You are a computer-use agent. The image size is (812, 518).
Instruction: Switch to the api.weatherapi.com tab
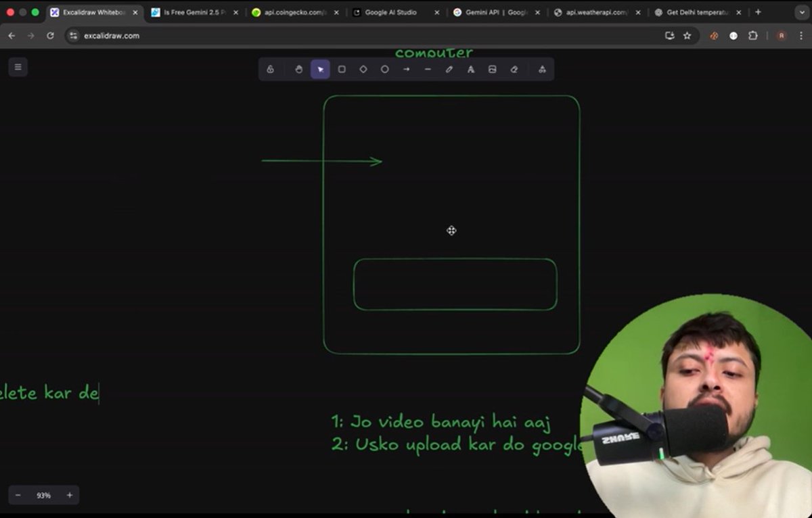pyautogui.click(x=597, y=12)
